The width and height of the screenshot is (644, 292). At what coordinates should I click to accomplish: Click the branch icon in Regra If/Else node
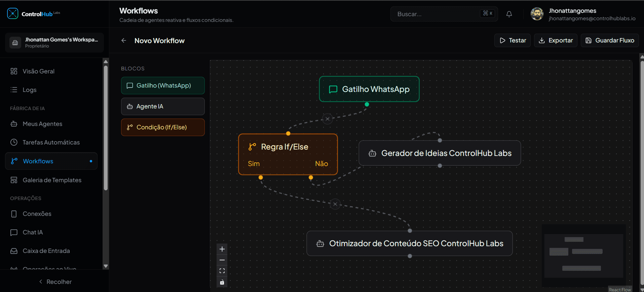252,147
